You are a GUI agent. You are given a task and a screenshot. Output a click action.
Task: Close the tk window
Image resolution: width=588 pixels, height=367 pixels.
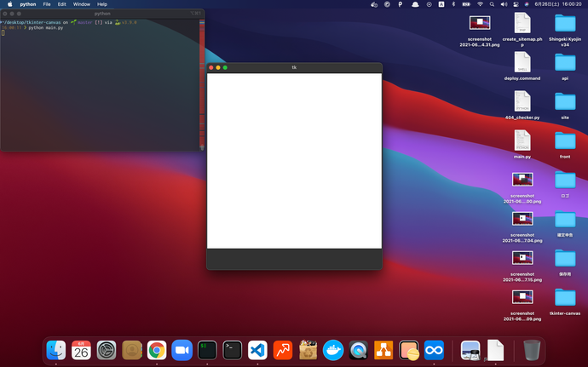(x=211, y=67)
